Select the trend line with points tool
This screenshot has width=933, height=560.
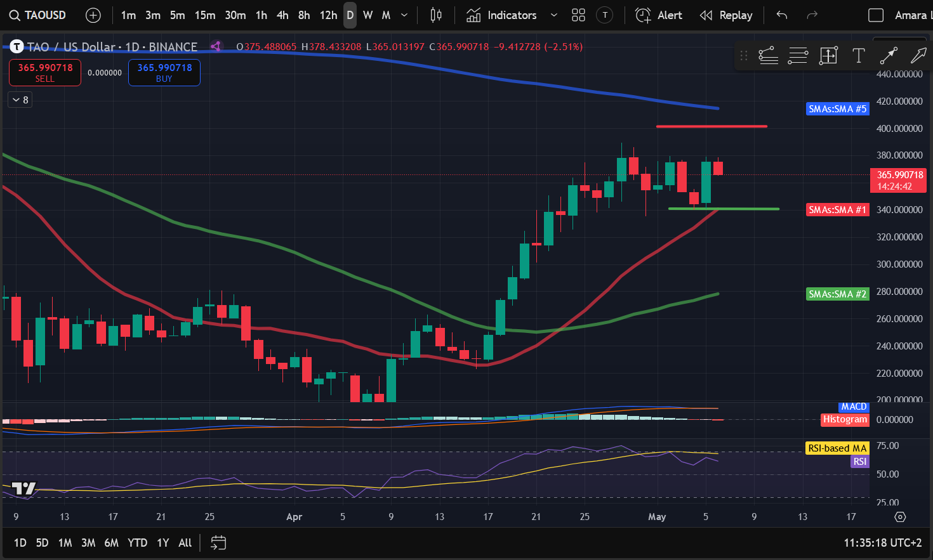pyautogui.click(x=769, y=56)
